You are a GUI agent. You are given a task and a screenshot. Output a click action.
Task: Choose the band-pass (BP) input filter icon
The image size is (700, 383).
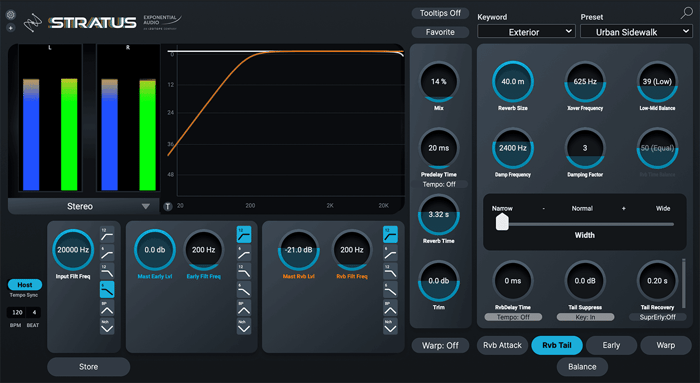(x=107, y=308)
